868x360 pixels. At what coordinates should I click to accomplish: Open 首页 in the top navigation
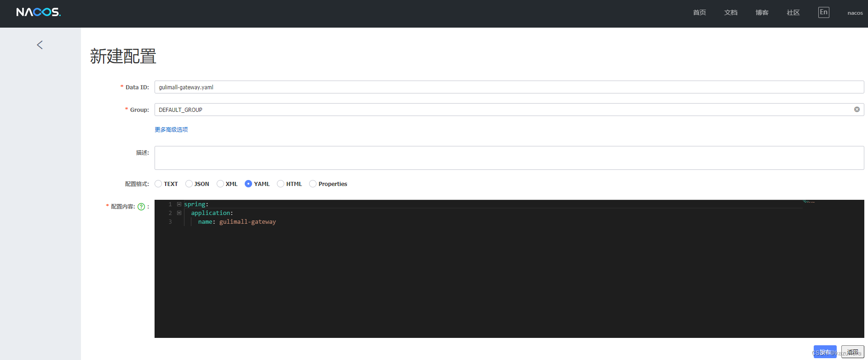[x=700, y=12]
